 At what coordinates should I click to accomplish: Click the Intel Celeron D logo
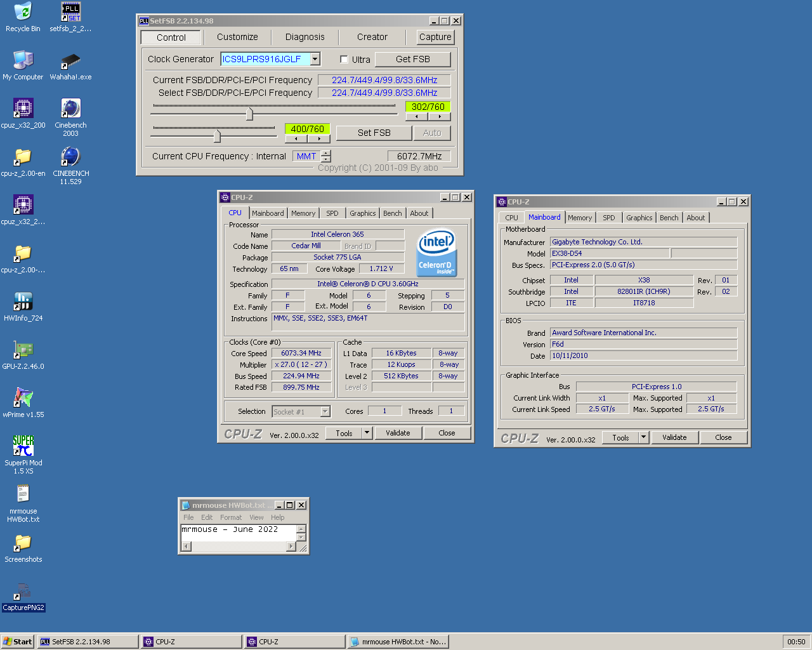tap(436, 253)
